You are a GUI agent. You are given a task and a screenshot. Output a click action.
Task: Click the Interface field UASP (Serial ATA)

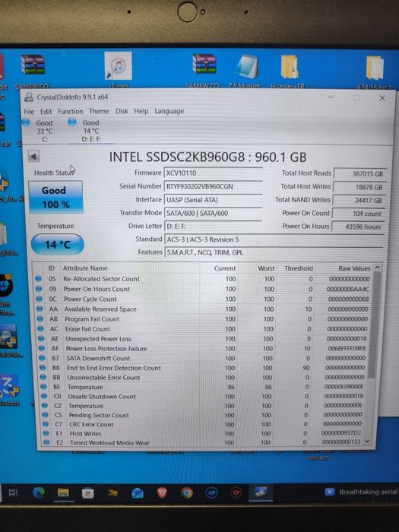click(213, 200)
